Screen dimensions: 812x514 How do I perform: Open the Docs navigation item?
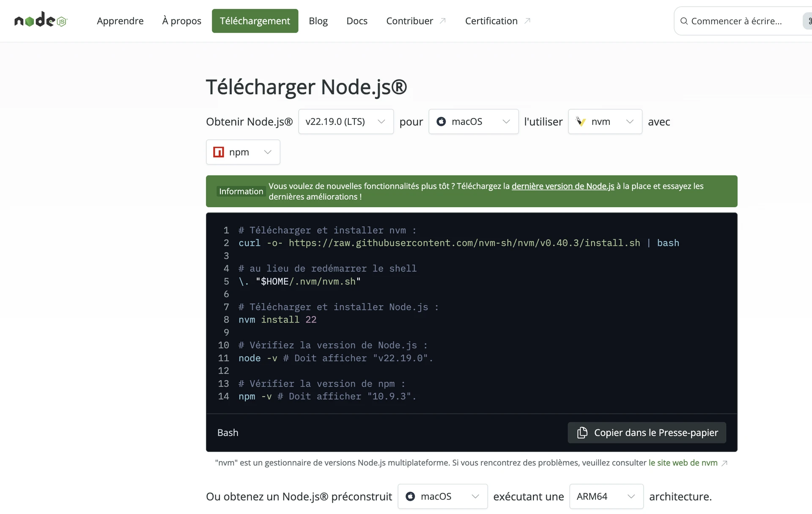tap(357, 21)
